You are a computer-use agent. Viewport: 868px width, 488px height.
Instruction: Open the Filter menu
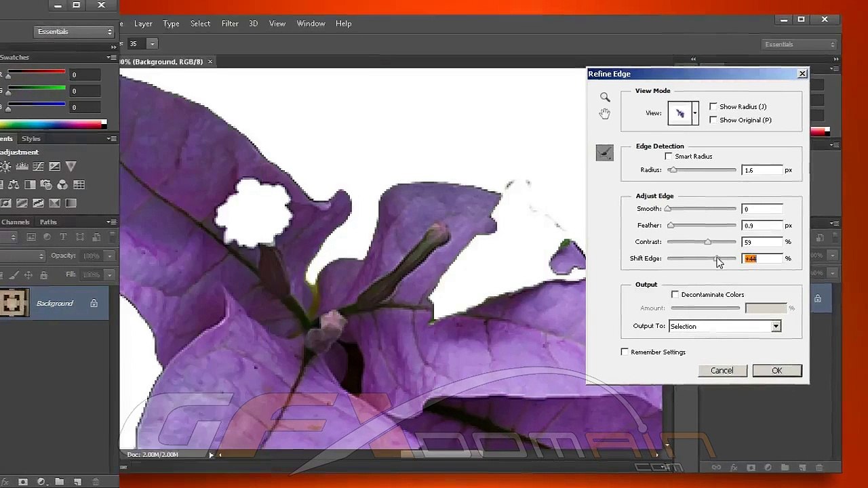(230, 24)
